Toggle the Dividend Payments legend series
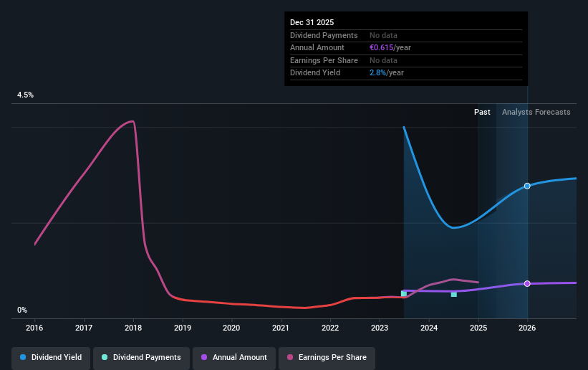Screen dimensions: 588x370 tap(141, 357)
